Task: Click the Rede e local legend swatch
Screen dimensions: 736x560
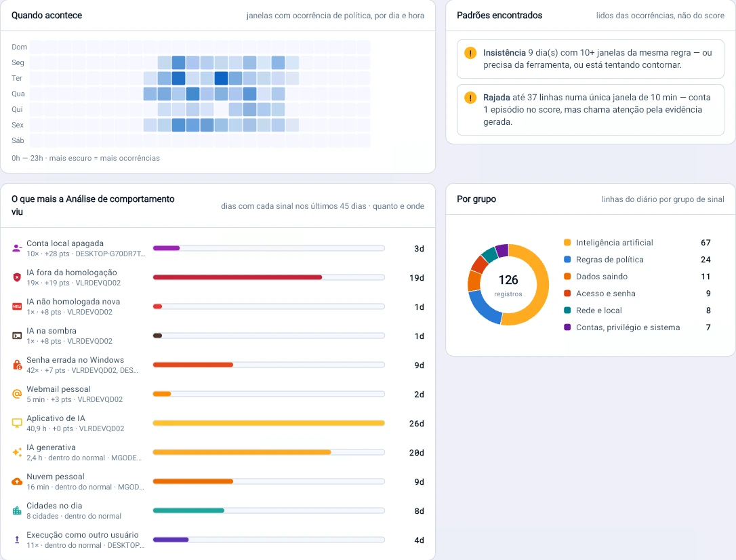Action: (567, 311)
